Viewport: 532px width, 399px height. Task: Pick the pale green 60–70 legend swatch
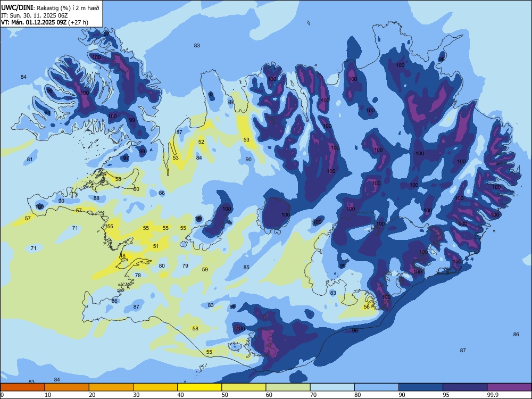tap(288, 387)
